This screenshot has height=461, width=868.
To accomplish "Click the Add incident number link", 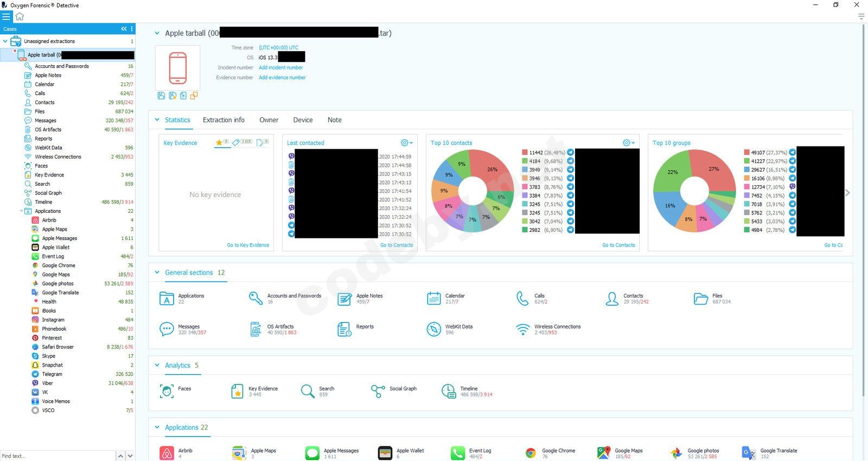I will click(280, 67).
